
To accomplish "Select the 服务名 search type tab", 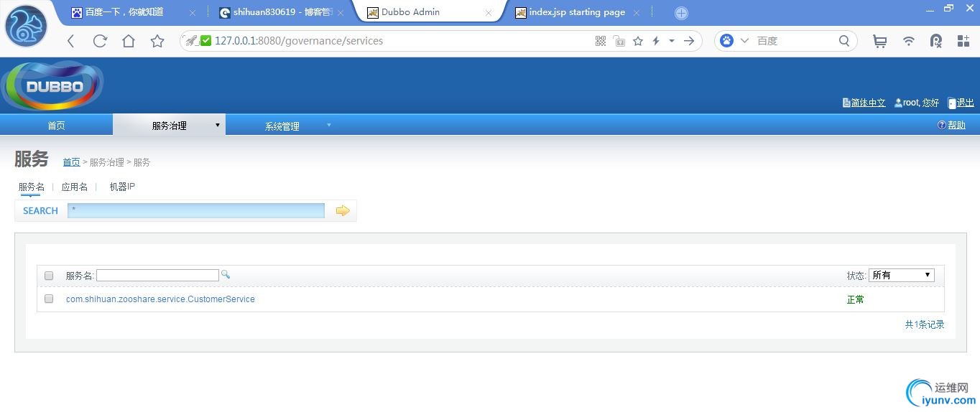I will (32, 187).
